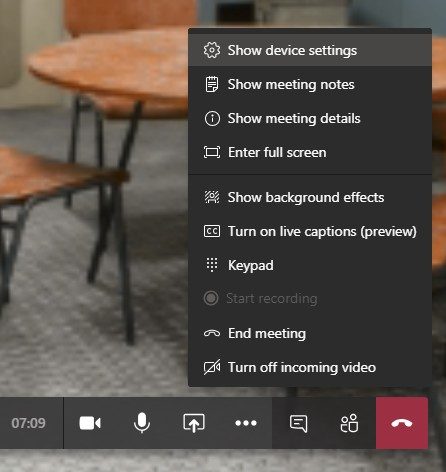Choose End meeting from the menu
The height and width of the screenshot is (472, 446).
point(310,333)
